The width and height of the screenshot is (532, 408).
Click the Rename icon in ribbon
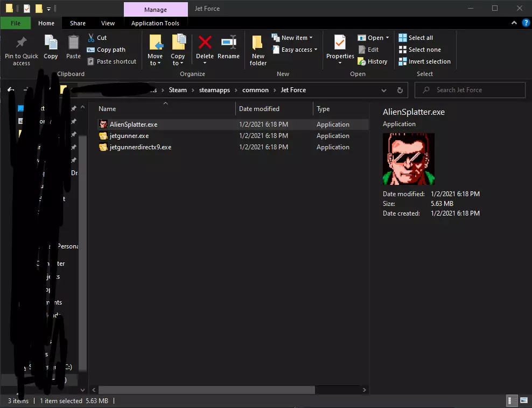coord(228,43)
